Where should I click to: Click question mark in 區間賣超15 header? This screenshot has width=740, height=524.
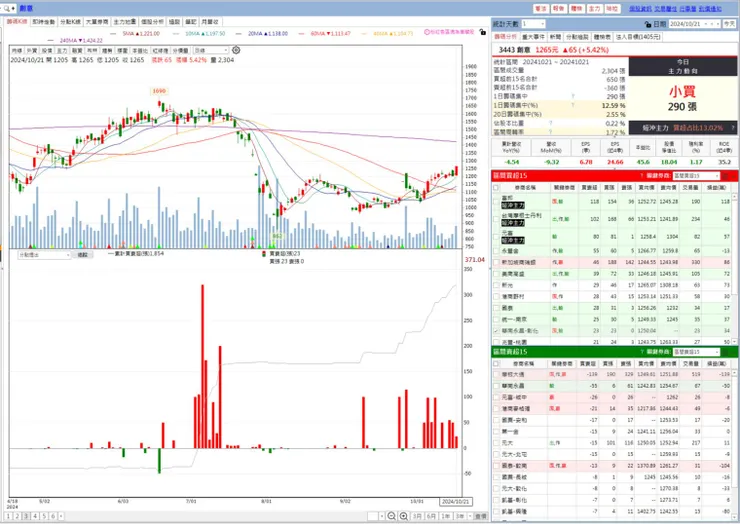pos(641,352)
